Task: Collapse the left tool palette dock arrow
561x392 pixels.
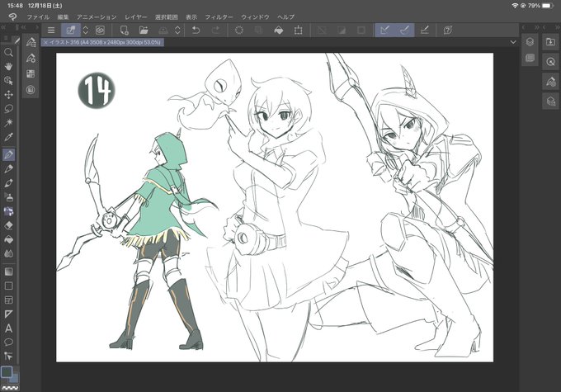Action: tap(3, 27)
